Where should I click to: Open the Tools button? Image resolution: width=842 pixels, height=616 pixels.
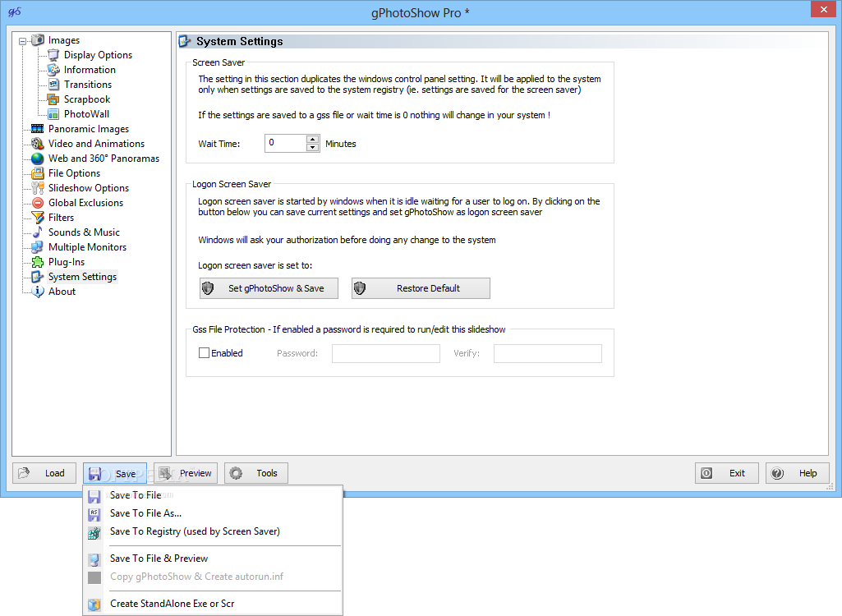(256, 473)
